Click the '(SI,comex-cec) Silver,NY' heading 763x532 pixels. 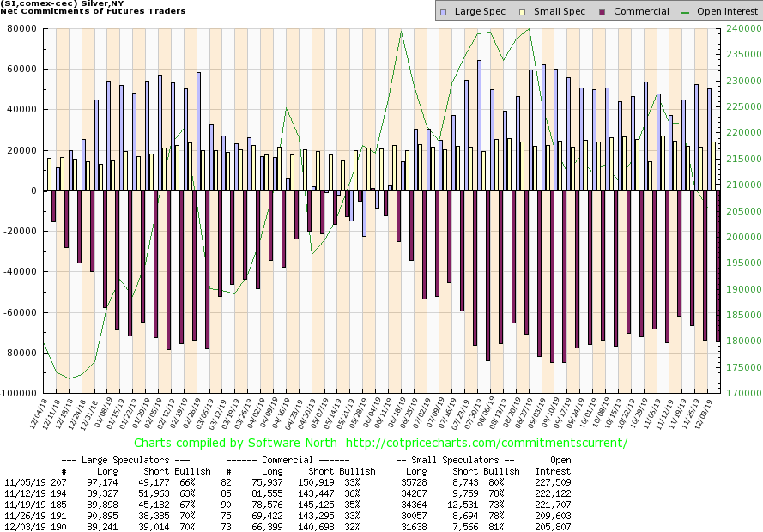(62, 4)
